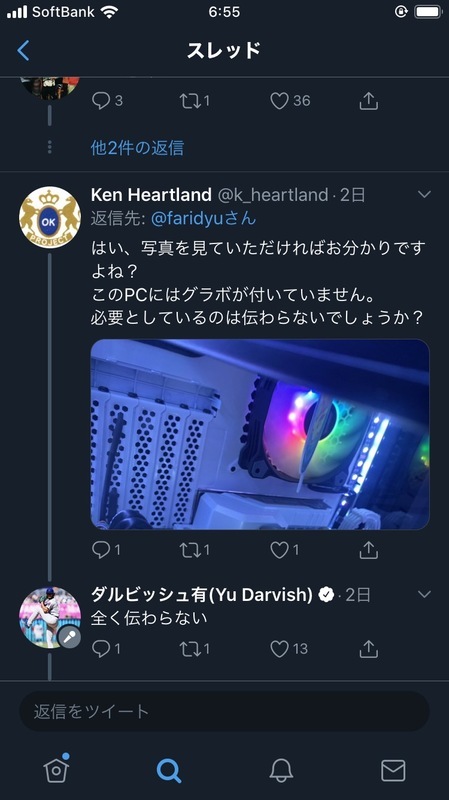Open Search tab in bottom navigation
Viewport: 449px width, 800px height.
[x=168, y=770]
